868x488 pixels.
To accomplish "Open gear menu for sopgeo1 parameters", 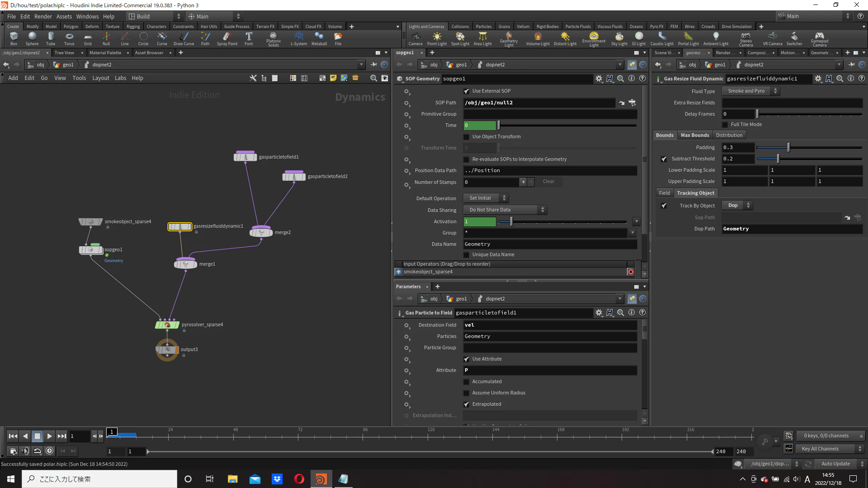I will [599, 79].
